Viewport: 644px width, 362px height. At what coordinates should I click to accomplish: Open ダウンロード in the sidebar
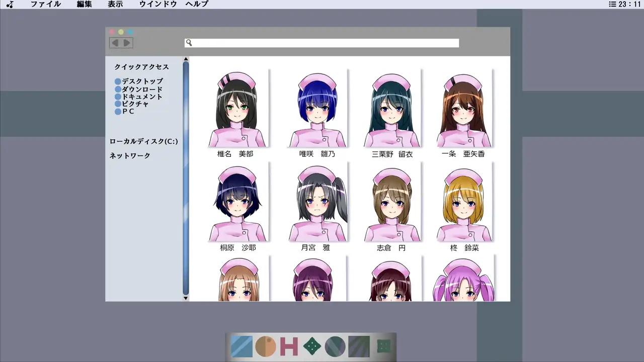(x=142, y=89)
